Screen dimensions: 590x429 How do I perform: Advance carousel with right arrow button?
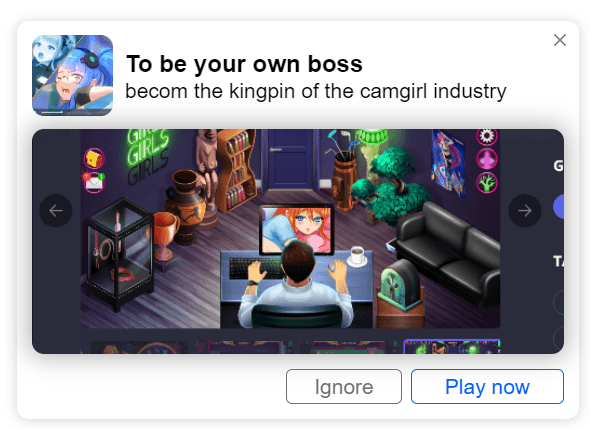[x=525, y=210]
